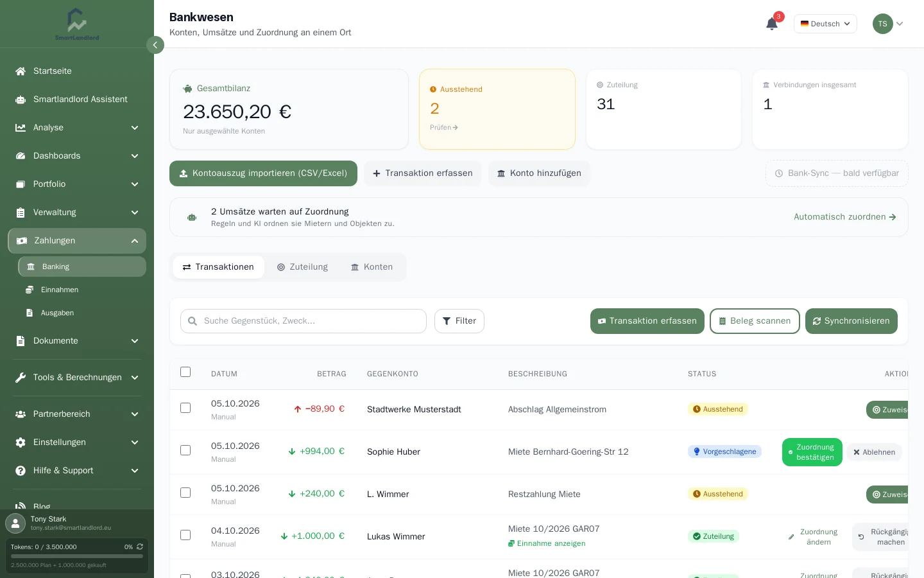Refresh token usage with the sync icon
The height and width of the screenshot is (578, 924).
[140, 547]
